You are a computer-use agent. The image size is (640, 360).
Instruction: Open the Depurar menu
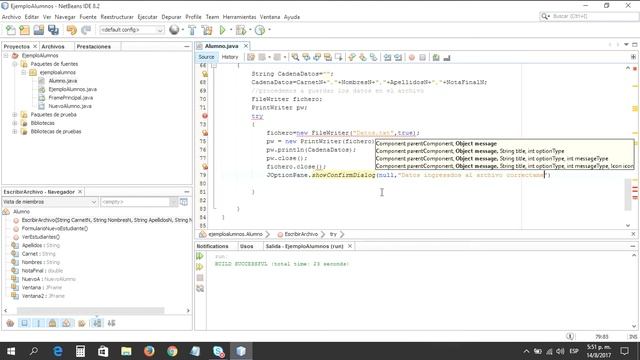(x=171, y=17)
